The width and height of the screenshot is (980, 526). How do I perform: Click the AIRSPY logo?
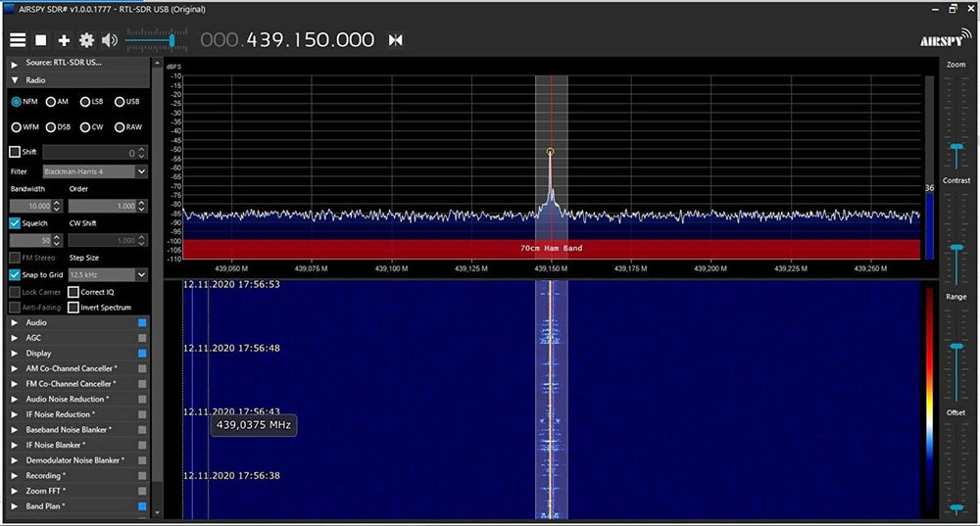[945, 38]
